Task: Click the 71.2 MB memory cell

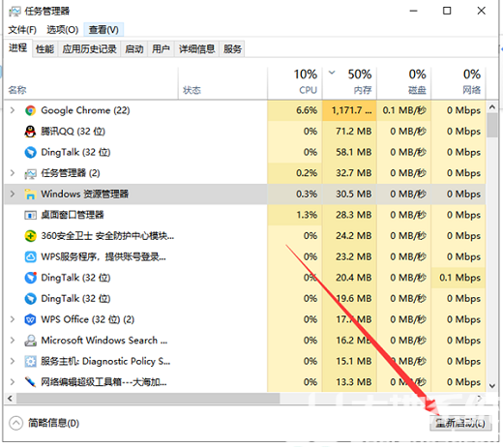Action: point(349,132)
